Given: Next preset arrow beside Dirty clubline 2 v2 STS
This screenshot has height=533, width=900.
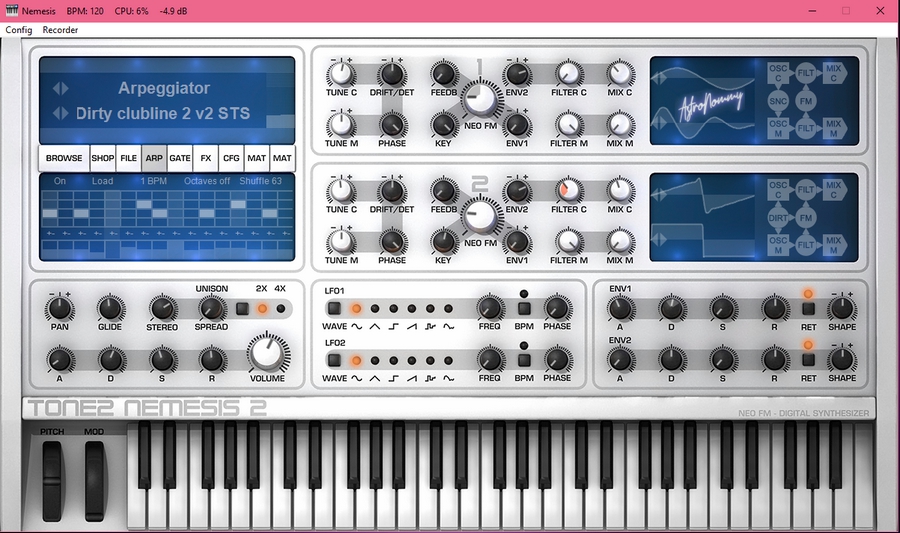Looking at the screenshot, I should (x=65, y=113).
